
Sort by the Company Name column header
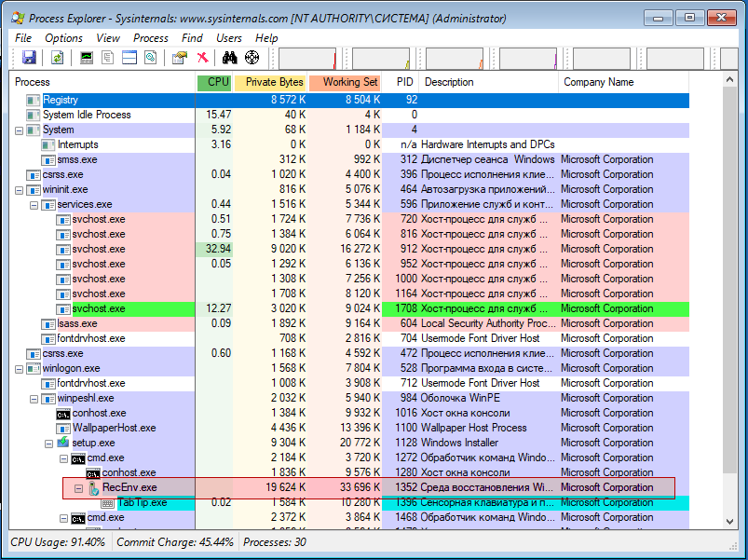(623, 82)
